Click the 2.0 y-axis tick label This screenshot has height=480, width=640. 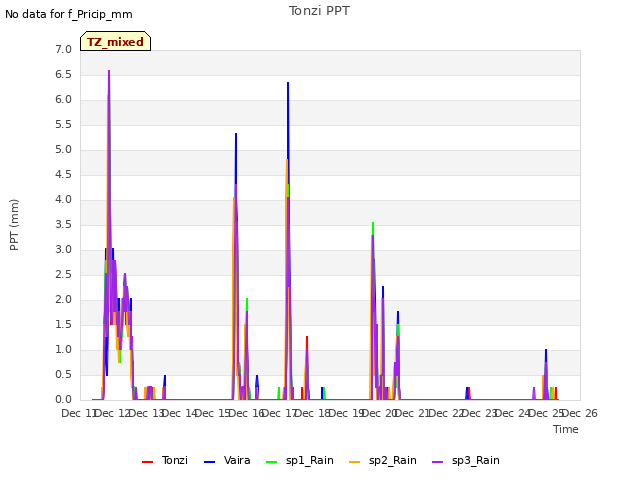click(x=63, y=300)
